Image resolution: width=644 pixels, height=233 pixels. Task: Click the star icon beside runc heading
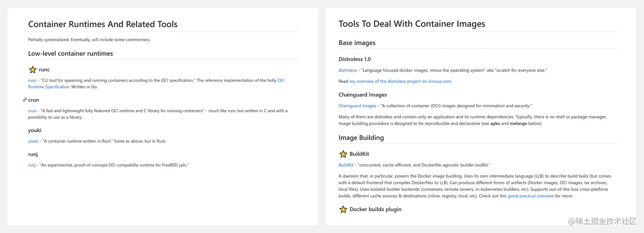pos(32,69)
